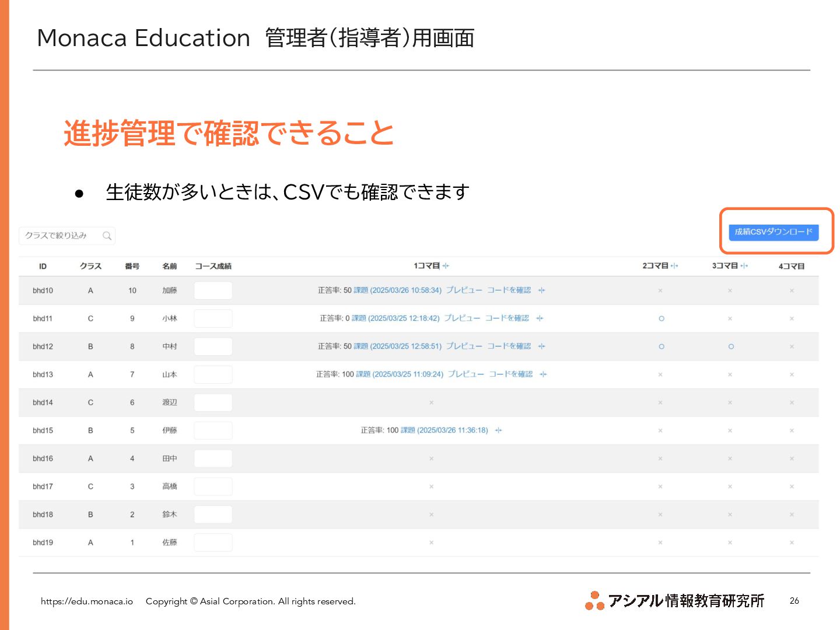Select the name 佐藤 cell
Viewport: 840px width, 630px height.
(x=170, y=542)
